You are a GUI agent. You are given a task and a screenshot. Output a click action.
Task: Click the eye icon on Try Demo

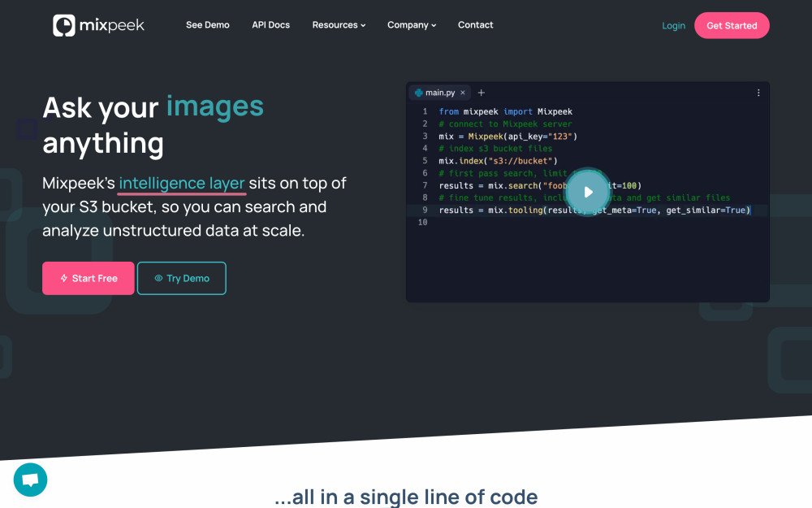158,278
